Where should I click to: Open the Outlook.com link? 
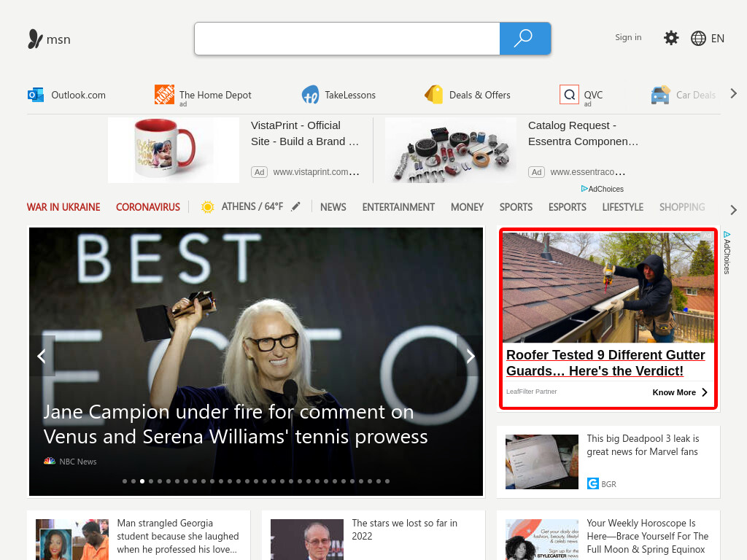(78, 95)
